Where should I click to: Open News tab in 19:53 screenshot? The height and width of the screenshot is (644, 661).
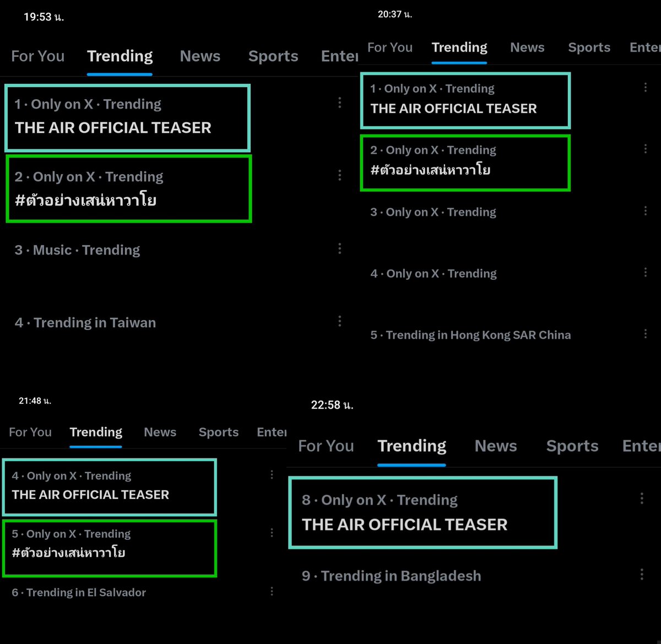click(x=200, y=56)
